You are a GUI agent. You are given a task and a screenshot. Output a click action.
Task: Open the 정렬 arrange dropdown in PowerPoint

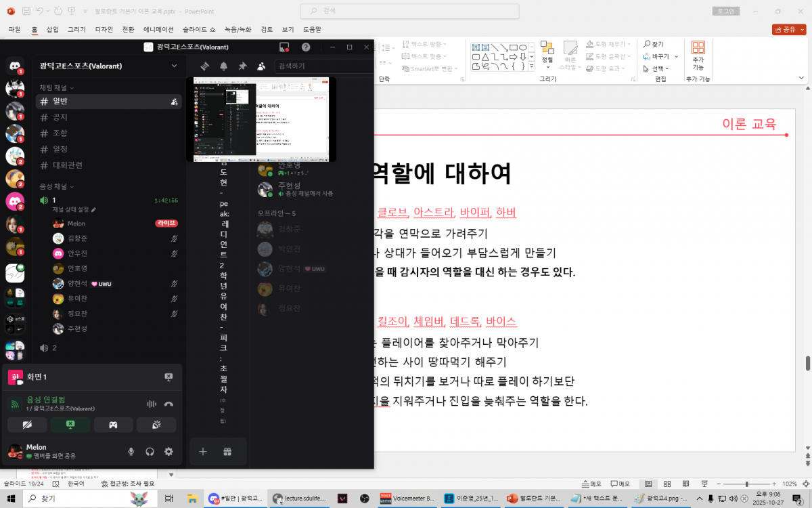point(547,53)
